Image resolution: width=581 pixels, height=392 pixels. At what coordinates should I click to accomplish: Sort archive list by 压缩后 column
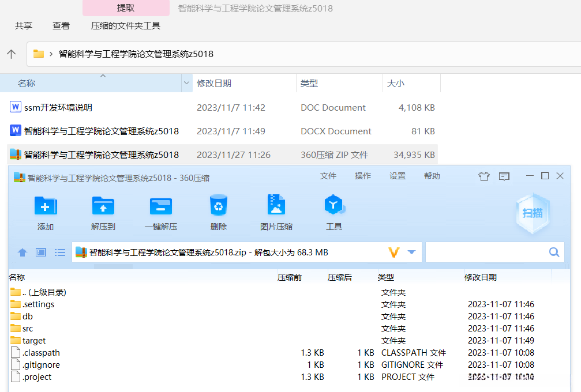pyautogui.click(x=340, y=277)
